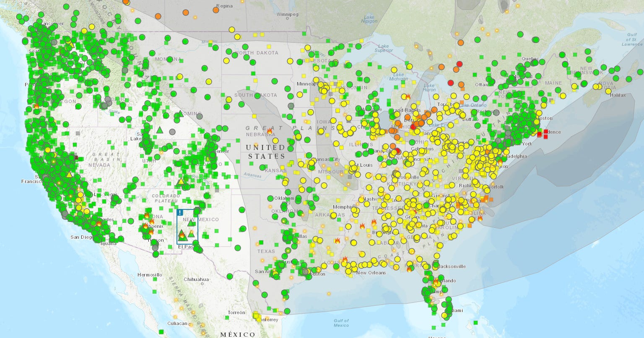Select the gray monitor circle near Rochester
The image size is (644, 338).
pyautogui.click(x=496, y=112)
